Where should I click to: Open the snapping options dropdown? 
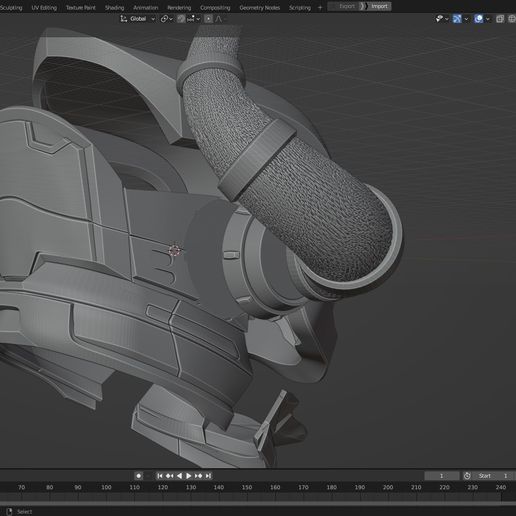coord(193,19)
